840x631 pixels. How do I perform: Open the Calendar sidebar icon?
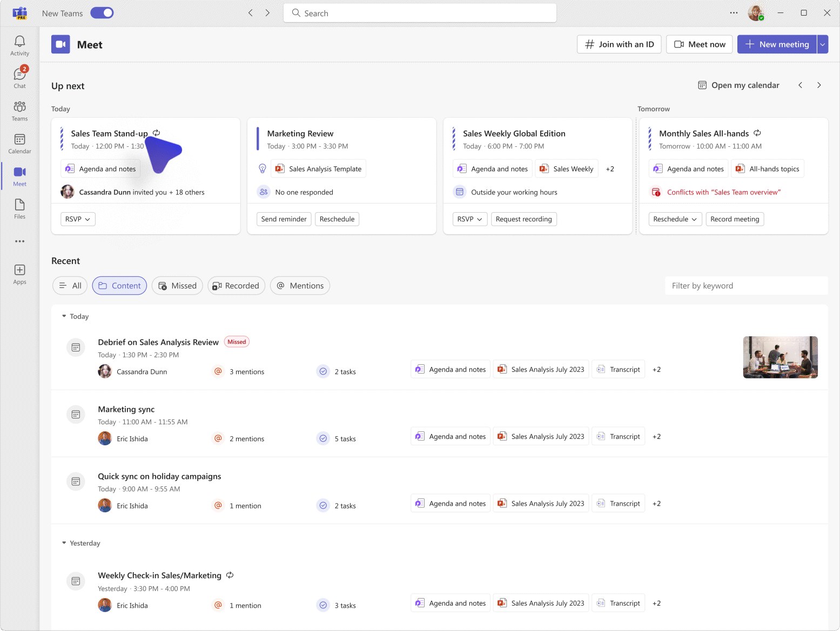pyautogui.click(x=19, y=144)
